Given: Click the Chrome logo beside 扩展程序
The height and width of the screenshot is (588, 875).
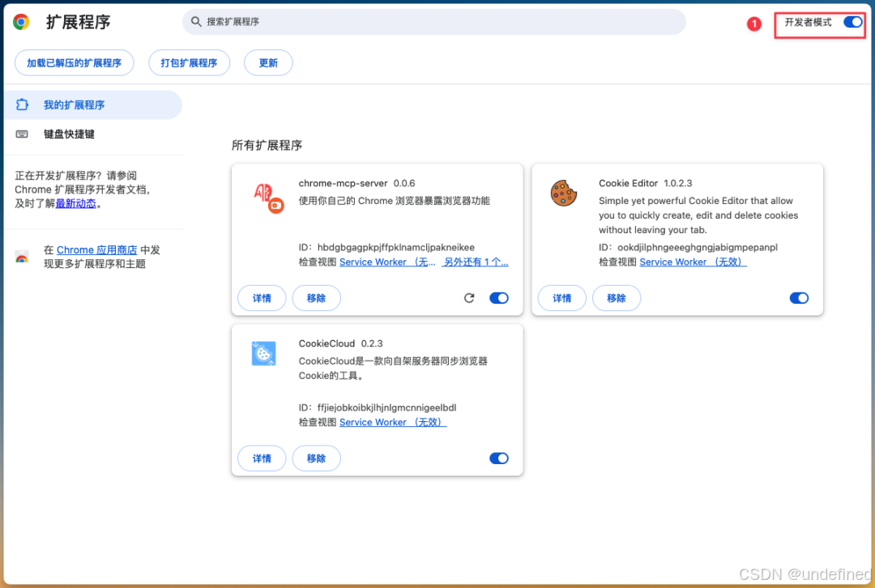Looking at the screenshot, I should (x=21, y=22).
